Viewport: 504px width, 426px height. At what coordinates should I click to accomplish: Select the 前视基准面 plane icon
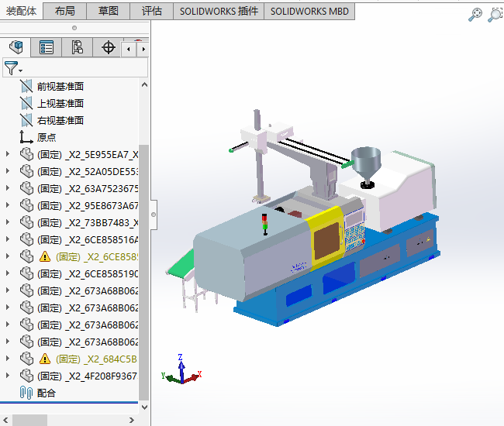tap(26, 86)
